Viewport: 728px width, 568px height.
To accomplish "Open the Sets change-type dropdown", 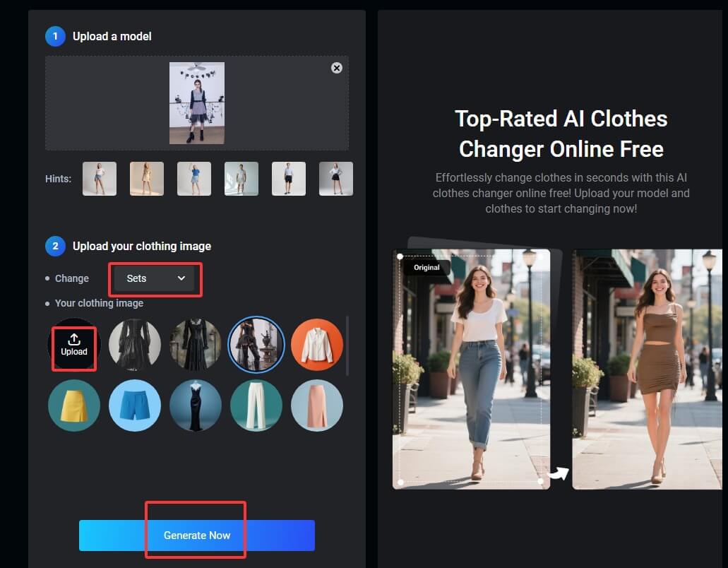I will [x=155, y=278].
